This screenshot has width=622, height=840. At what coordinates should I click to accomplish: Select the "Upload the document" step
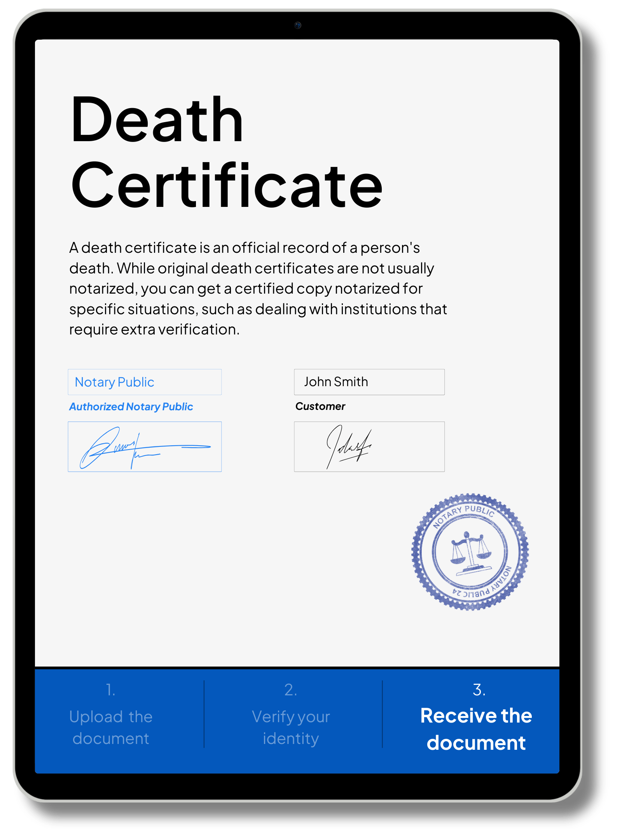[x=111, y=727]
